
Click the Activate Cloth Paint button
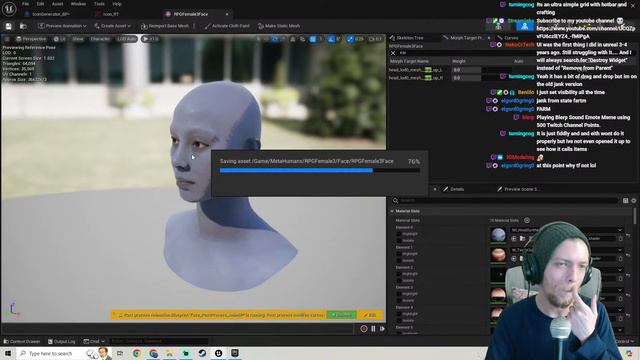pos(227,26)
